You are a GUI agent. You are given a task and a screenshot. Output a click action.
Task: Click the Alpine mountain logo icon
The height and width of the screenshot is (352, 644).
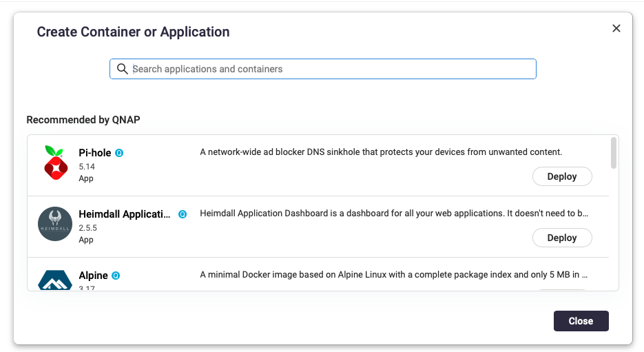coord(54,280)
